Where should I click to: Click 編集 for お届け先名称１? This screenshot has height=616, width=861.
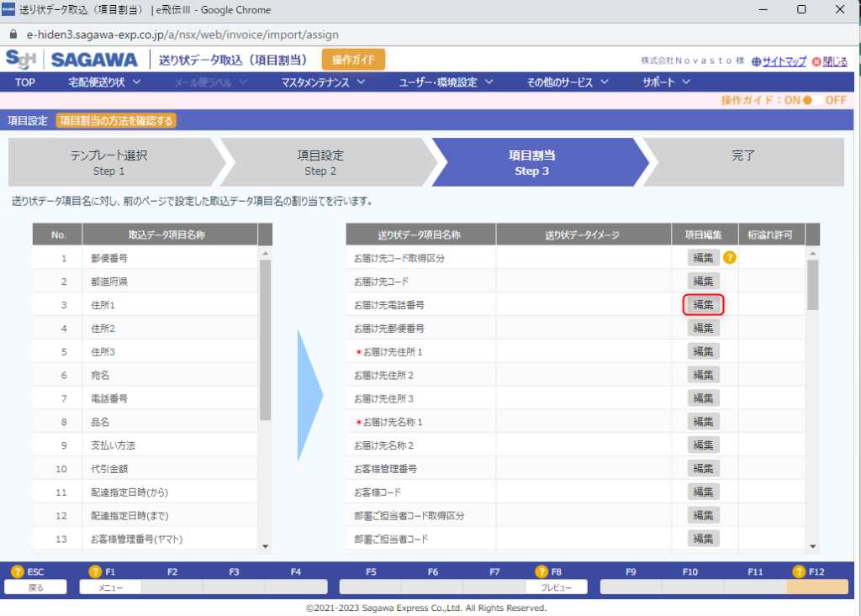click(704, 422)
